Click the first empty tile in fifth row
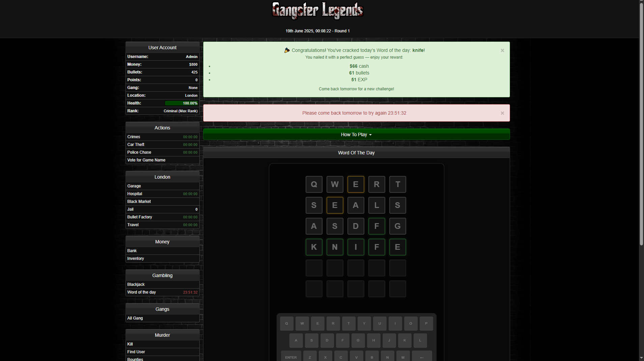This screenshot has width=644, height=361. click(314, 268)
